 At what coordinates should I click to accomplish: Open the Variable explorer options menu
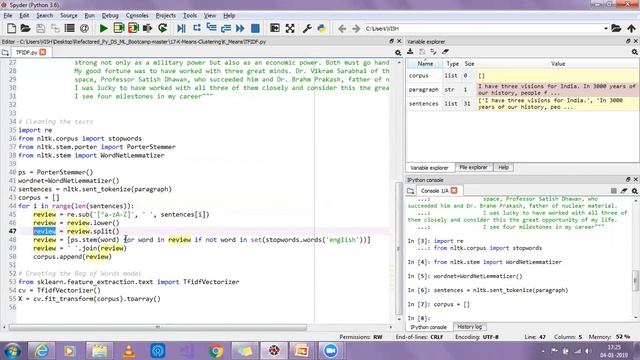click(x=634, y=52)
